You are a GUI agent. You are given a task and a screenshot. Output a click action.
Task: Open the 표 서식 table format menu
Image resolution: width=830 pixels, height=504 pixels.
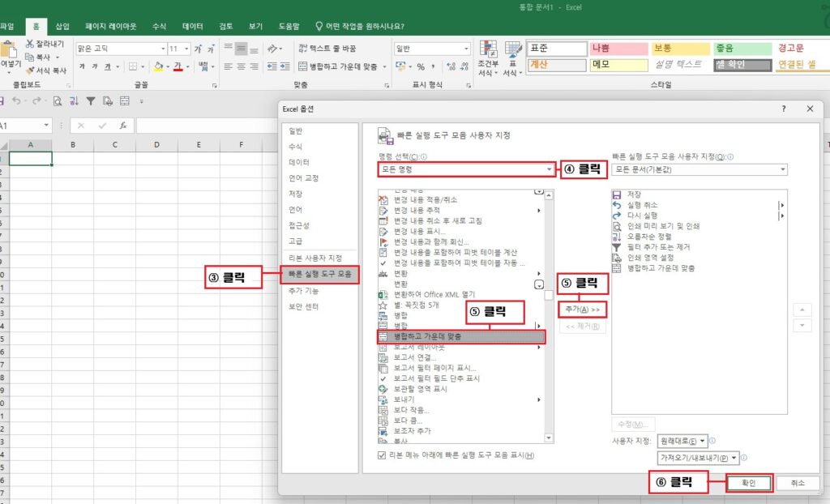[512, 59]
